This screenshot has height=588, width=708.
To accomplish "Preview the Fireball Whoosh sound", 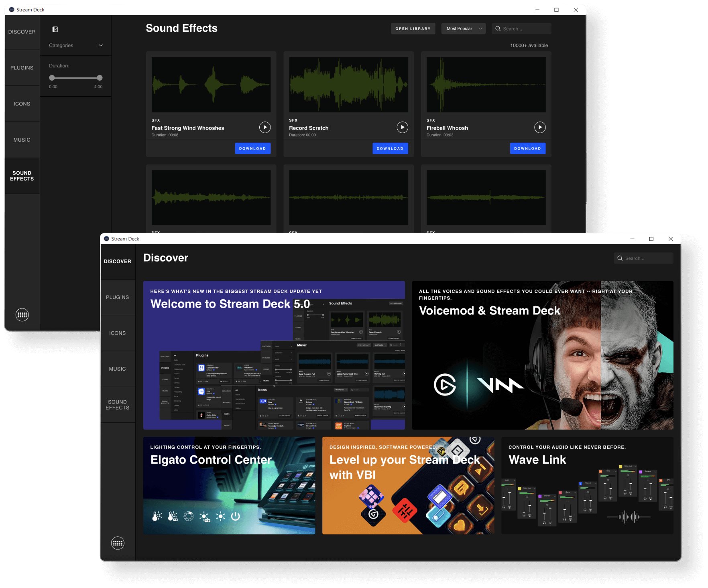I will (x=540, y=128).
